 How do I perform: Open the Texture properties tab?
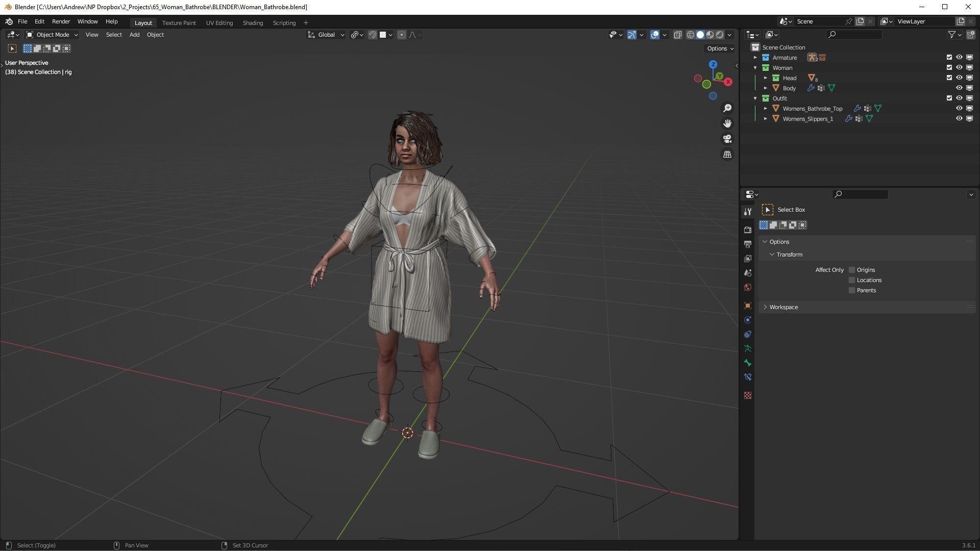coord(747,395)
